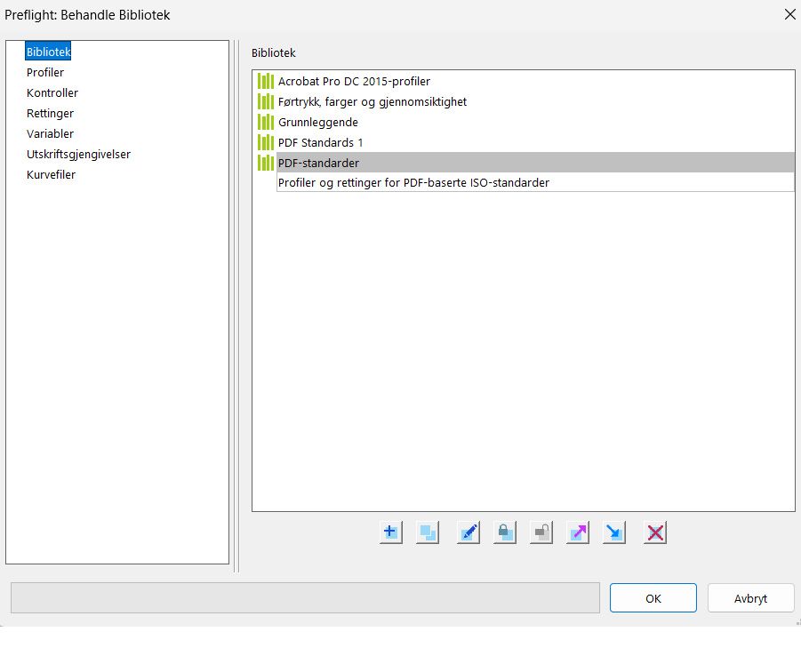801x672 pixels.
Task: Click the lock library padlock icon
Action: pos(505,532)
